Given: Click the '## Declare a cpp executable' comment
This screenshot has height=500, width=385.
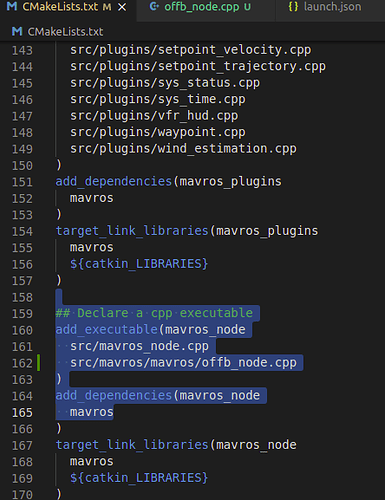Looking at the screenshot, I should click(154, 313).
